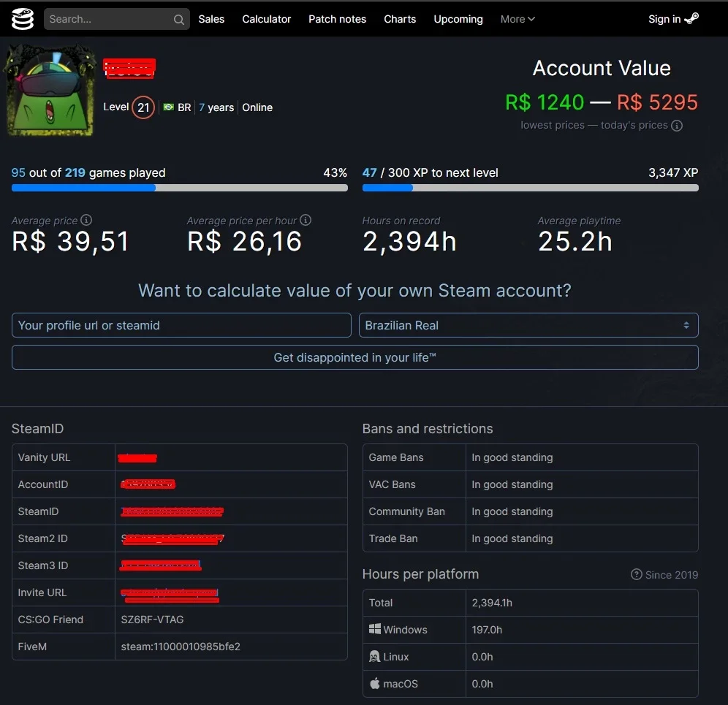The height and width of the screenshot is (705, 728).
Task: Click the AccountID row label
Action: [x=42, y=484]
